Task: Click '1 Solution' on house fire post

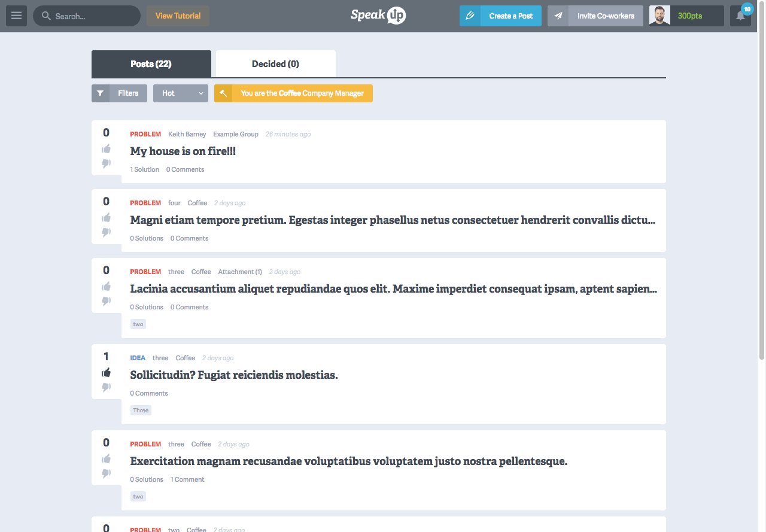Action: [144, 169]
